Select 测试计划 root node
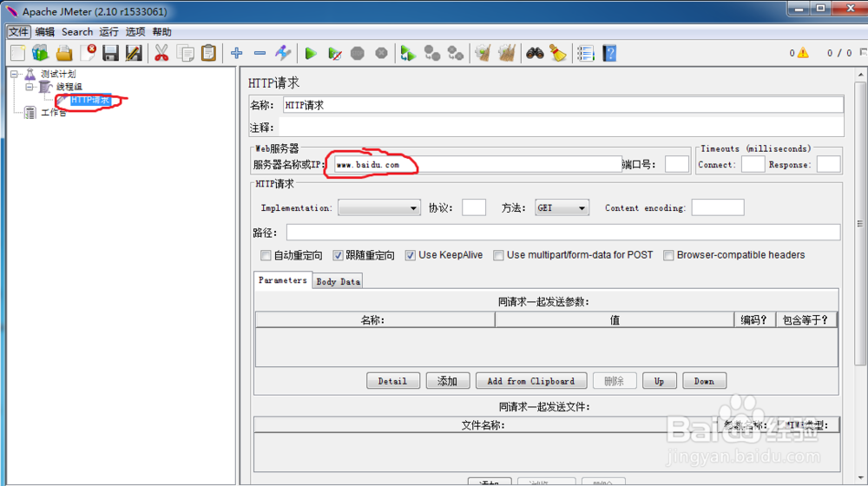 coord(58,74)
